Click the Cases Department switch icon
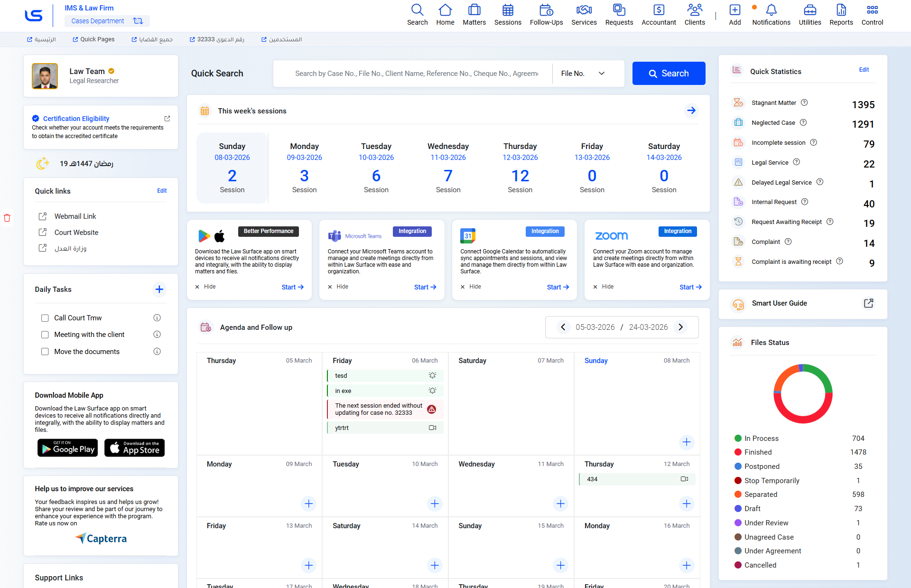The image size is (911, 588). point(138,21)
